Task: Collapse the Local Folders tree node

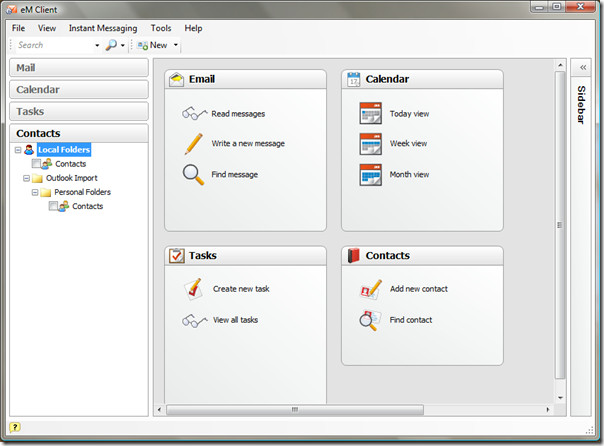Action: (18, 150)
